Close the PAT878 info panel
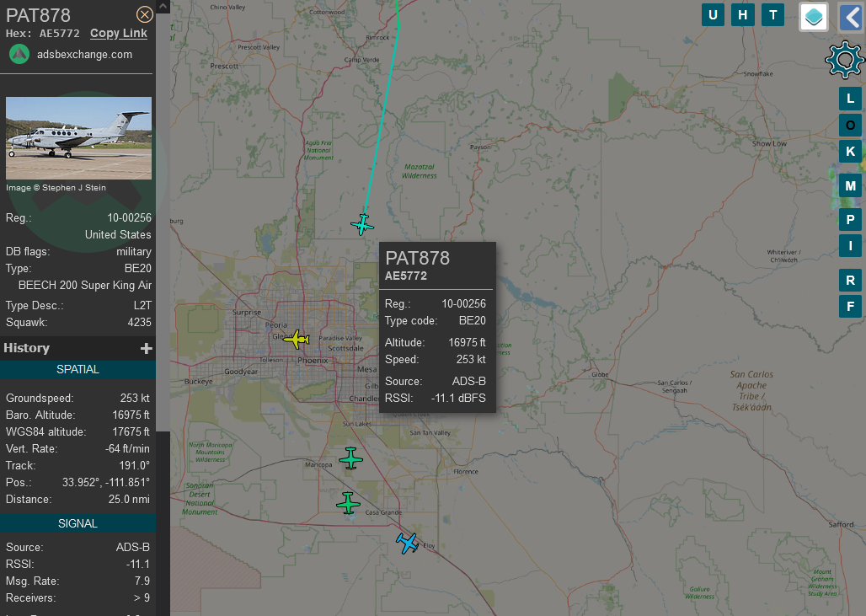The height and width of the screenshot is (616, 866). [x=145, y=14]
